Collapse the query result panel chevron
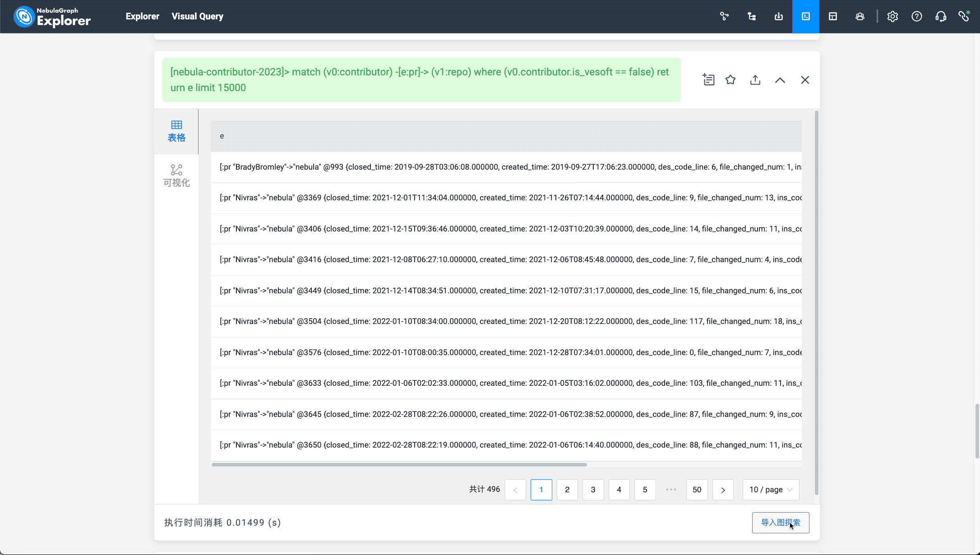980x555 pixels. [780, 80]
